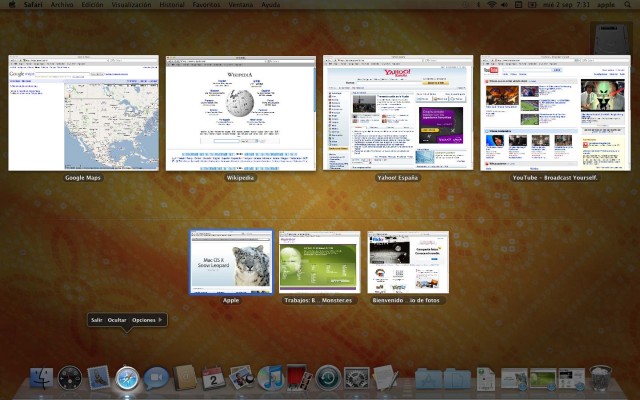Open iPhoto from the Dock

[x=242, y=378]
